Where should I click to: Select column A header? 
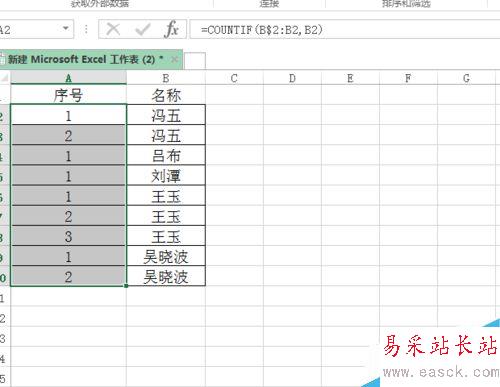[x=68, y=78]
